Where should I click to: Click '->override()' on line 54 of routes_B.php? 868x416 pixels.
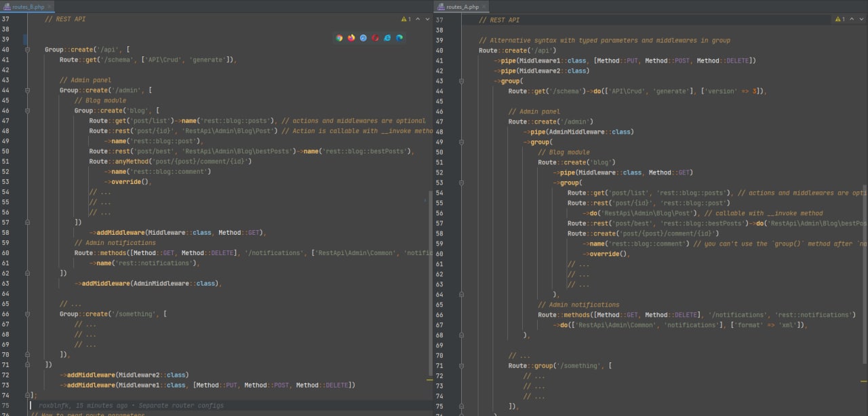tap(127, 182)
